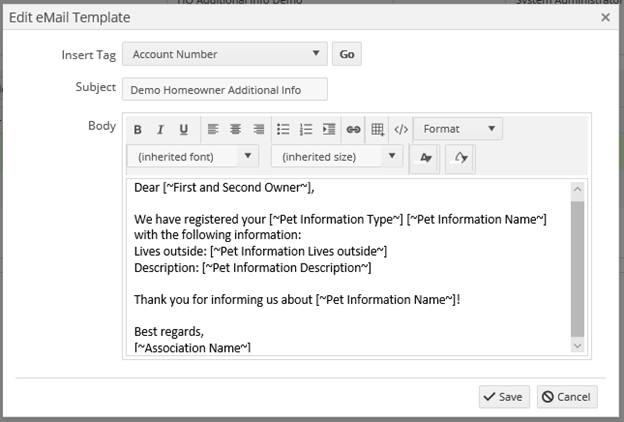624x422 pixels.
Task: Click the body scrollbar down arrow
Action: click(x=577, y=346)
